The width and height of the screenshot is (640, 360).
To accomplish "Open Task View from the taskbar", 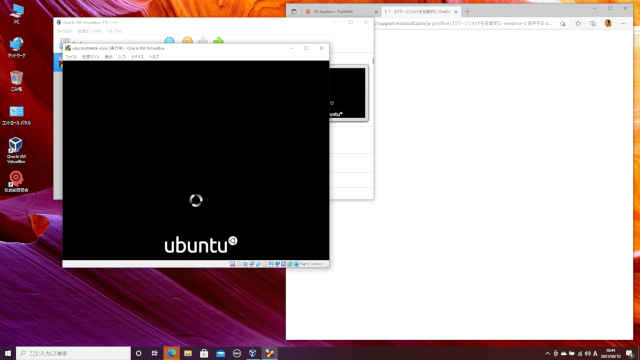I will pos(155,353).
